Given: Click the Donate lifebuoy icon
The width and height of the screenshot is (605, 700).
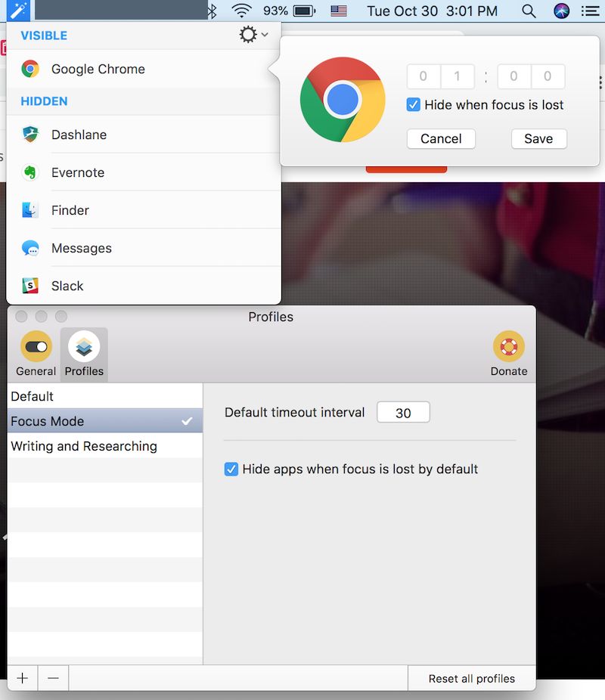Looking at the screenshot, I should point(508,347).
